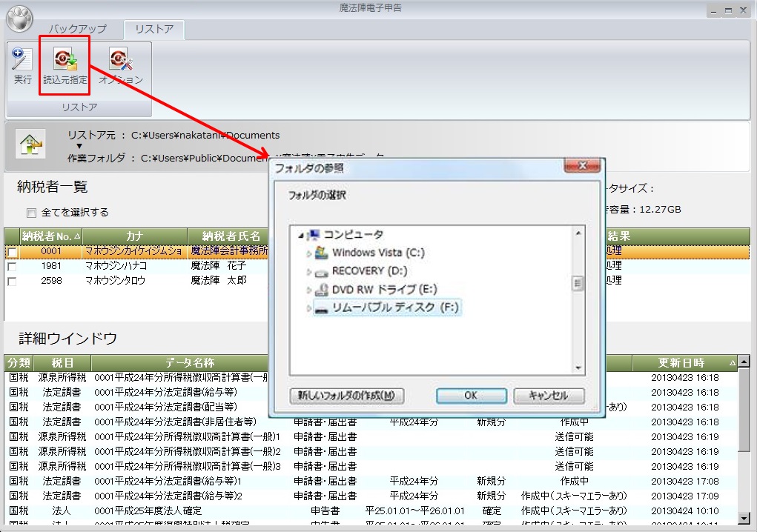Click the house folder icon beside リストア元
This screenshot has height=532, width=757.
point(30,143)
